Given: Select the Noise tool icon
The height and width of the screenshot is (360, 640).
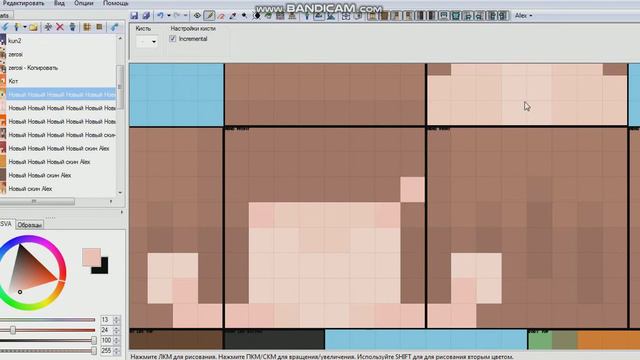Looking at the screenshot, I should [280, 16].
